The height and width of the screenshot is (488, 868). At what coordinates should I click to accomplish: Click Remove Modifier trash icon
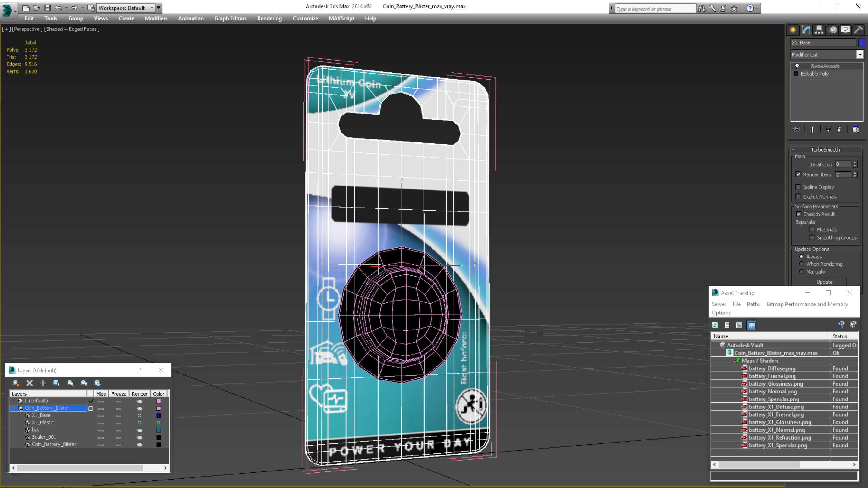pyautogui.click(x=839, y=129)
